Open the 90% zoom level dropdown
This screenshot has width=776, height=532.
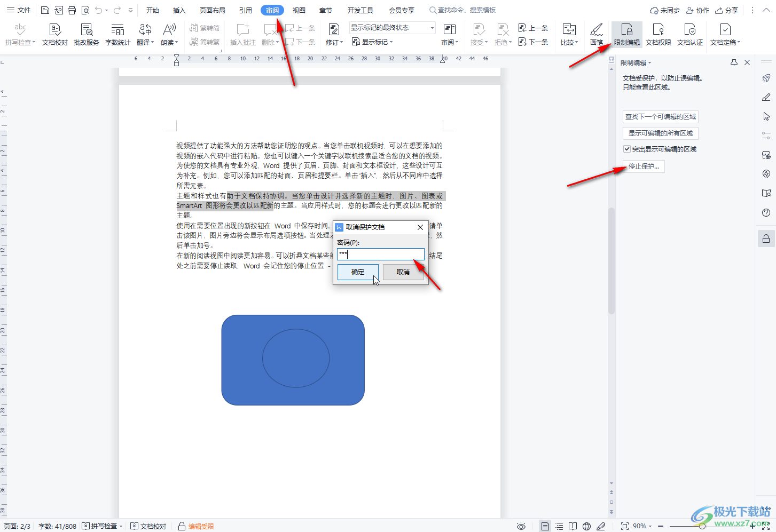click(x=641, y=526)
